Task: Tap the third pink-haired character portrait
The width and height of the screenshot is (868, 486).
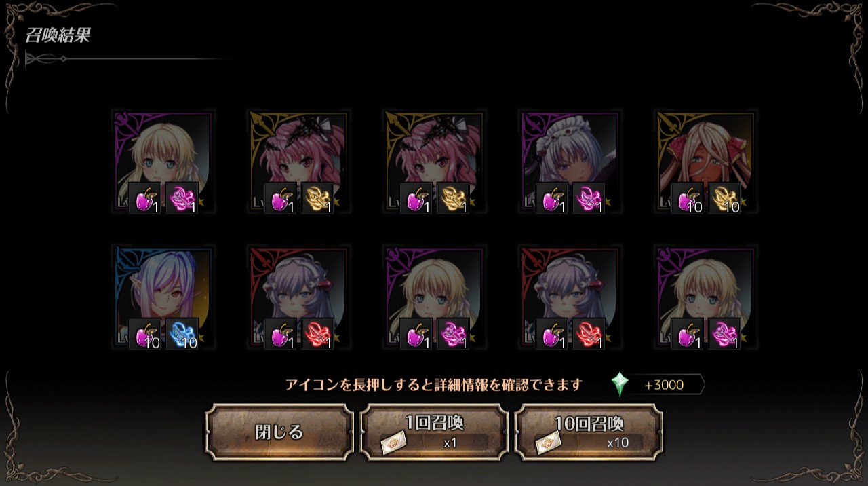Action: 435,162
